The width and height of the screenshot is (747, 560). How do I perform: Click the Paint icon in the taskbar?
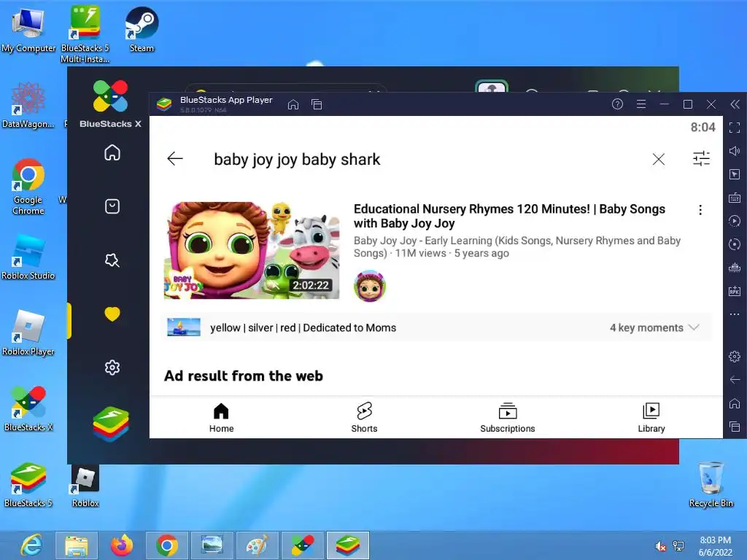point(258,545)
